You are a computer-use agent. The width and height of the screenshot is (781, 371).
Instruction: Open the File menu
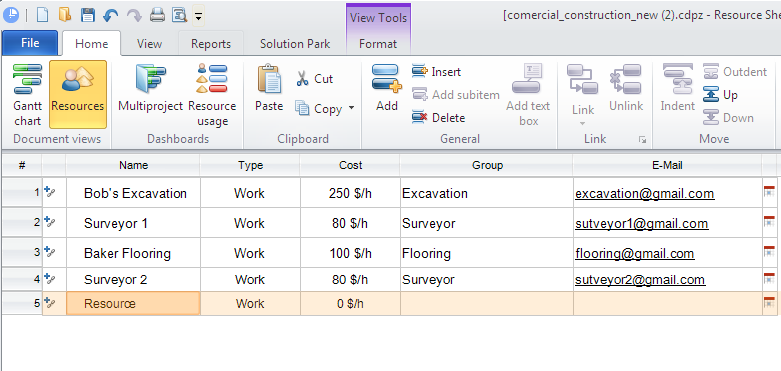[30, 43]
